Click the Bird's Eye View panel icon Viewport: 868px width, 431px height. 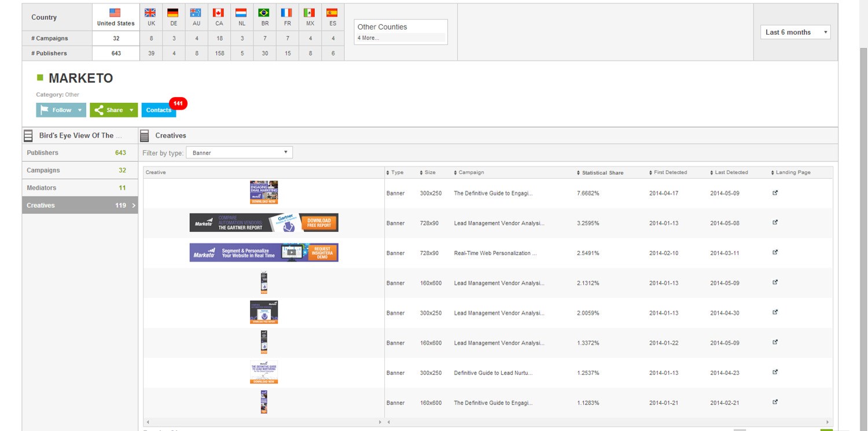(x=28, y=136)
